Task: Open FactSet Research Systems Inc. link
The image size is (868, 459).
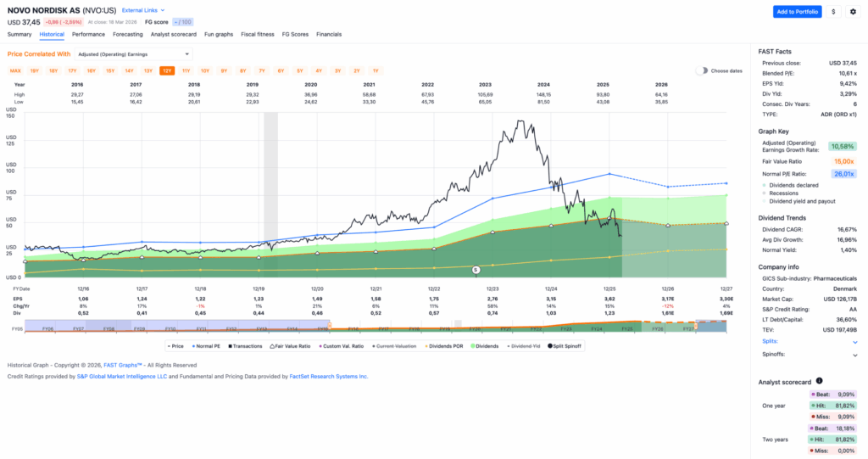Action: click(x=329, y=377)
